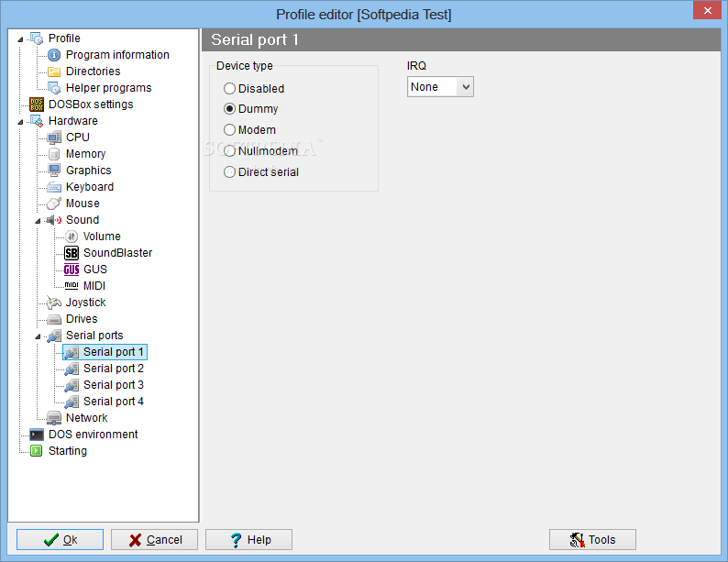Click the CPU computer icon
Image resolution: width=728 pixels, height=562 pixels.
pyautogui.click(x=54, y=138)
